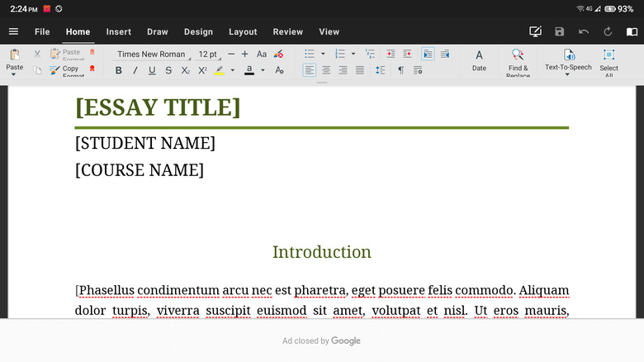Image resolution: width=644 pixels, height=362 pixels.
Task: Open the Times New Roman font dropdown
Action: [152, 54]
